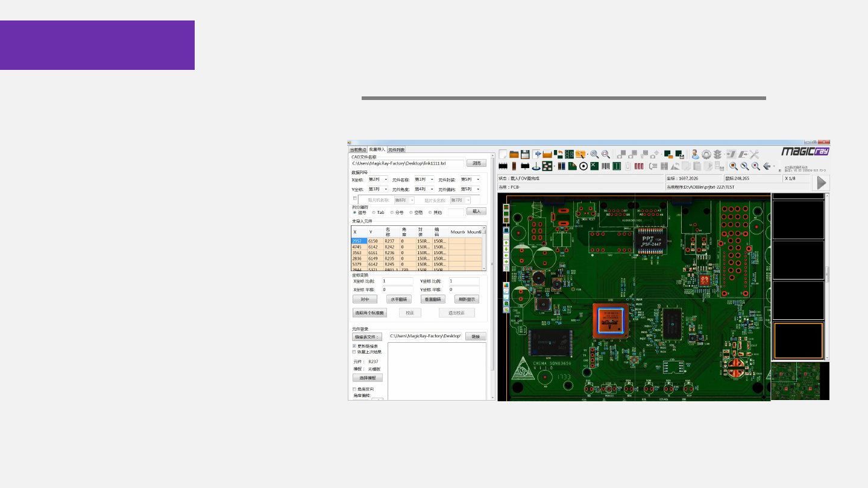Viewport: 868px width, 488px height.
Task: Open a program with the folder icon
Action: pyautogui.click(x=514, y=154)
